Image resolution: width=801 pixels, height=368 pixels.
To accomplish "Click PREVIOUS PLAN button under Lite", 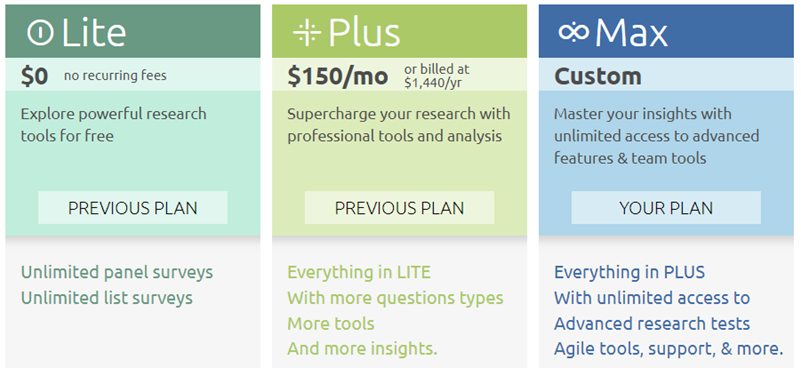I will point(133,208).
